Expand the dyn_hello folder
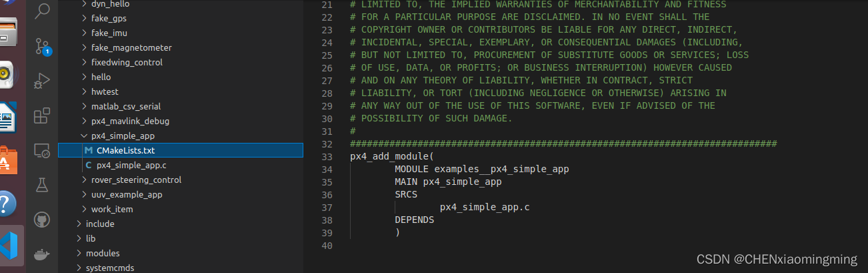The width and height of the screenshot is (868, 273). point(181,4)
